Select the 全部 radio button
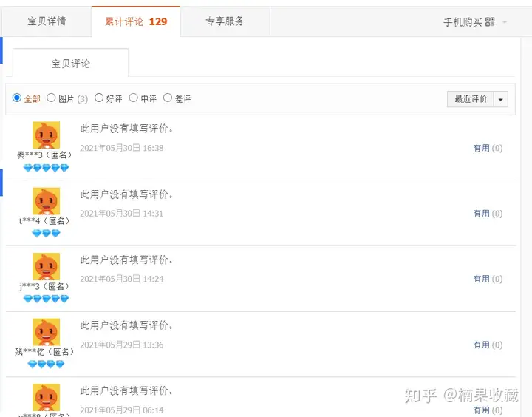Screen dimensions: 532x417 pyautogui.click(x=16, y=98)
